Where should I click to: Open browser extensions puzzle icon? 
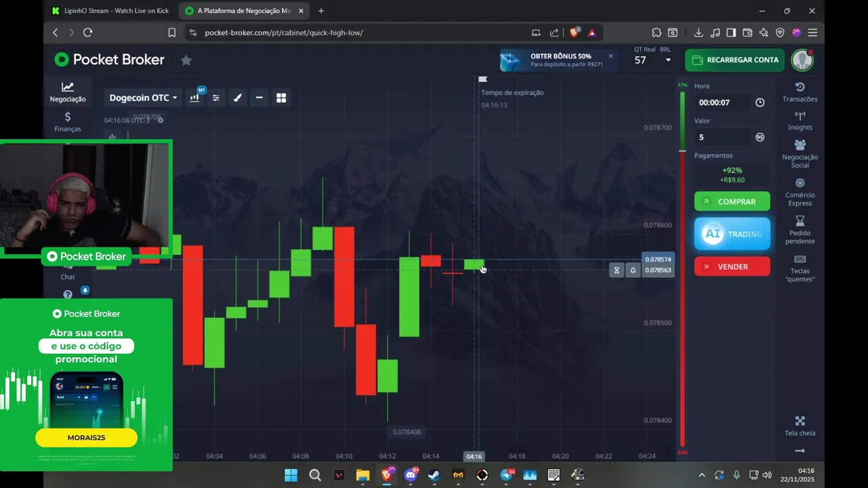[x=656, y=32]
